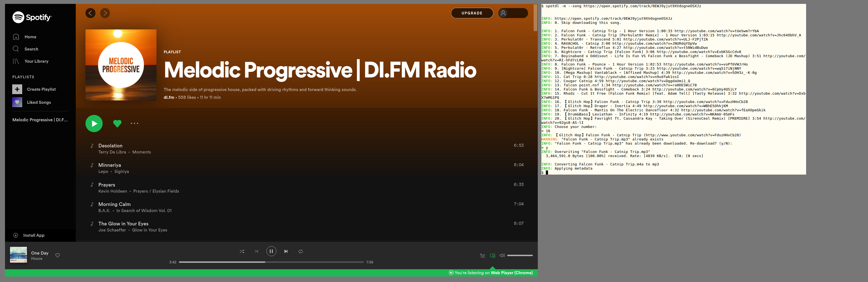Viewport: 868px width, 282px height.
Task: Go forward with the right arrow button
Action: (x=105, y=13)
